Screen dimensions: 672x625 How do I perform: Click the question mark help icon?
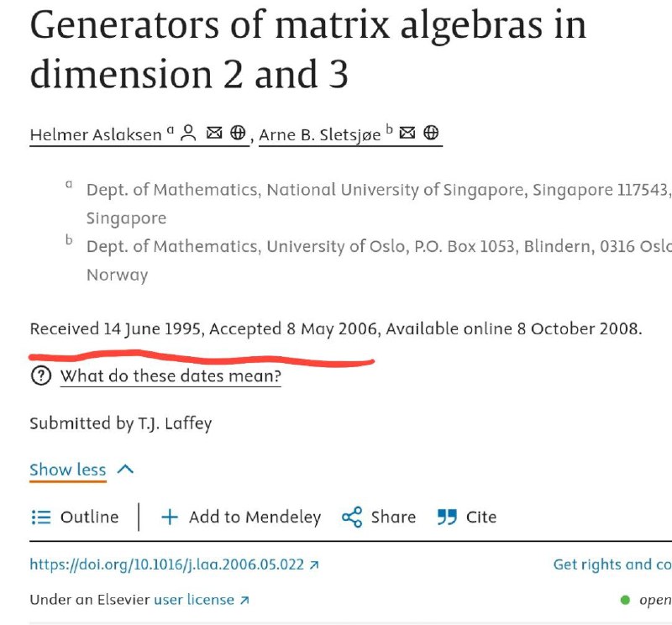tap(41, 376)
